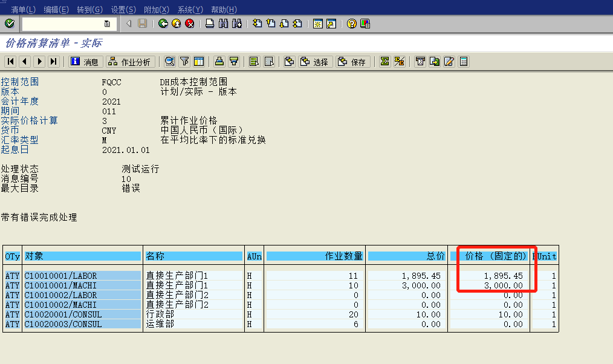Screen dimensions: 613x364
Task: Open the 帮助(H) menu
Action: click(224, 10)
